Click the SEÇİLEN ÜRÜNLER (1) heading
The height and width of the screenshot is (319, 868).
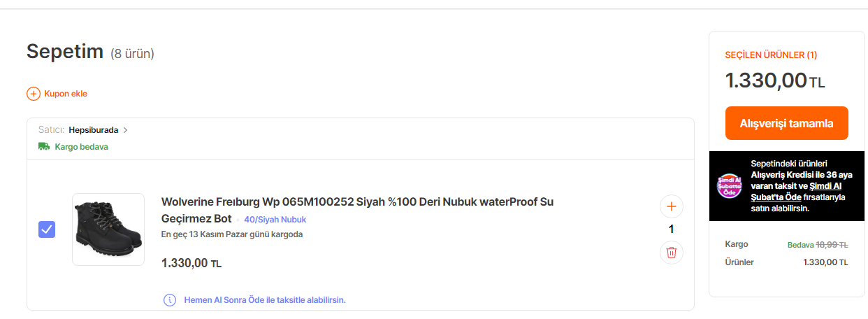(x=772, y=55)
